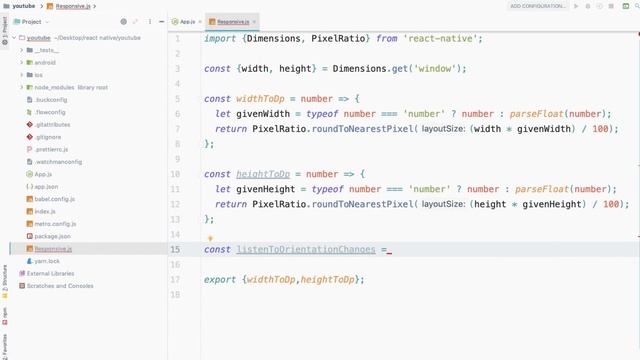
Task: Open the Project view dropdown
Action: click(x=31, y=22)
